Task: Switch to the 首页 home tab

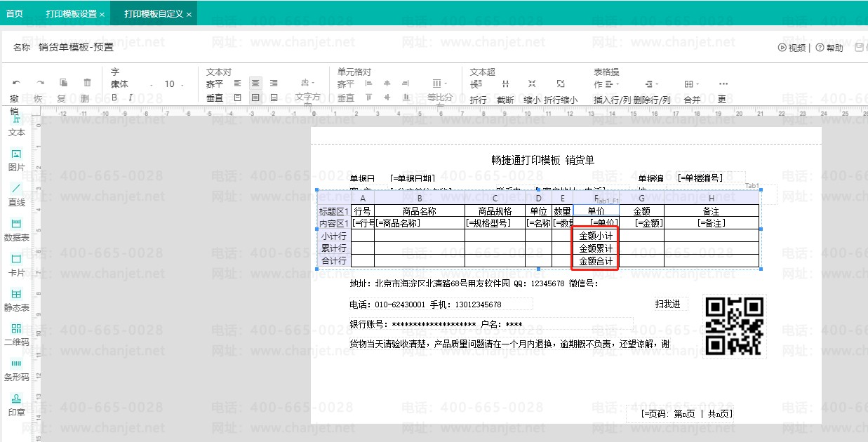Action: 14,13
